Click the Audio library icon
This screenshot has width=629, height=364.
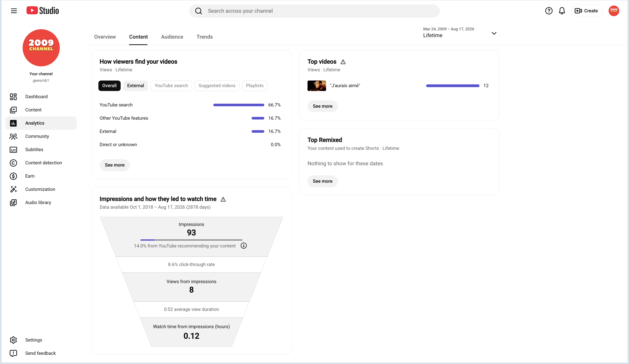coord(13,202)
